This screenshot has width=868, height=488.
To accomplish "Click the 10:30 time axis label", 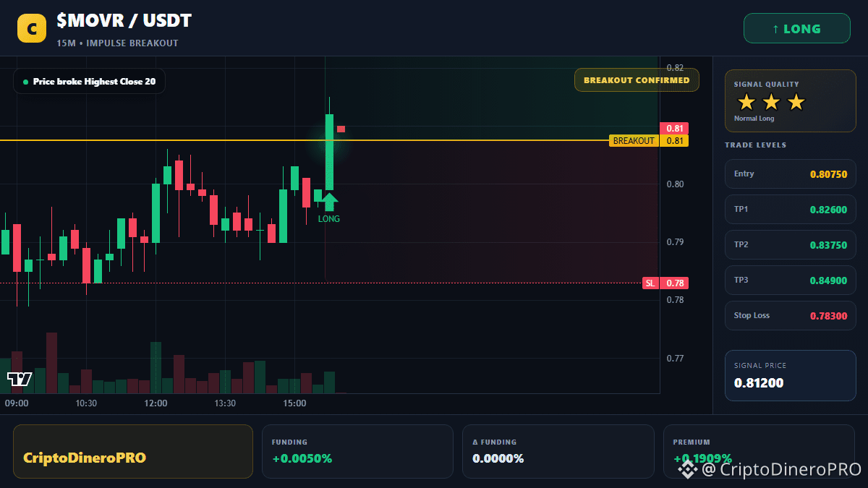I will pyautogui.click(x=86, y=403).
